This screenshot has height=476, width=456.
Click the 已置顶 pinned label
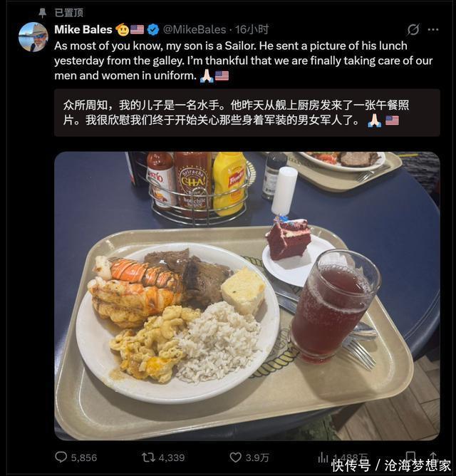69,13
